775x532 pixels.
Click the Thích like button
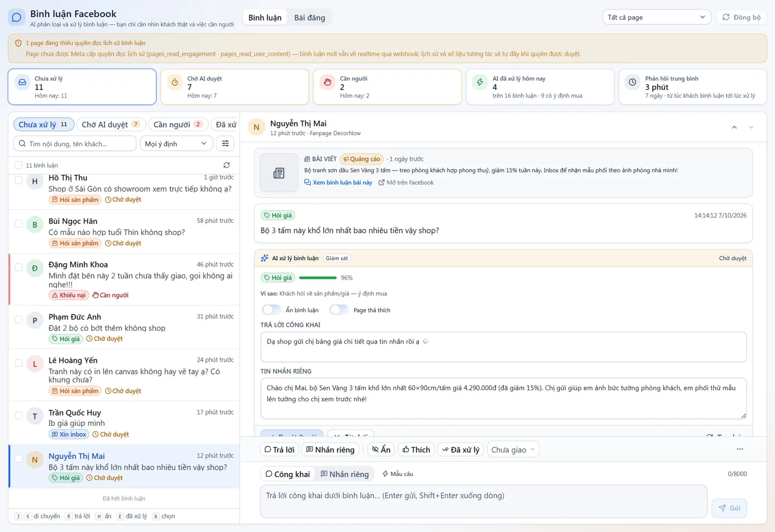pyautogui.click(x=416, y=450)
